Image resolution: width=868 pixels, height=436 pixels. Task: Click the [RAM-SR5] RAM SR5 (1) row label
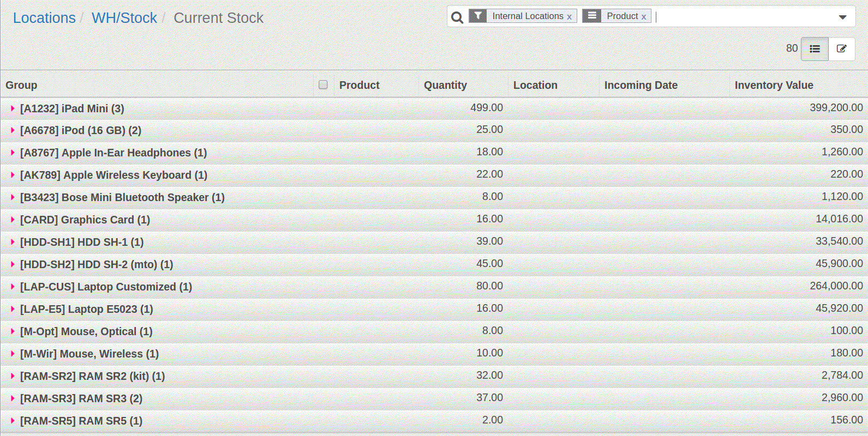81,421
